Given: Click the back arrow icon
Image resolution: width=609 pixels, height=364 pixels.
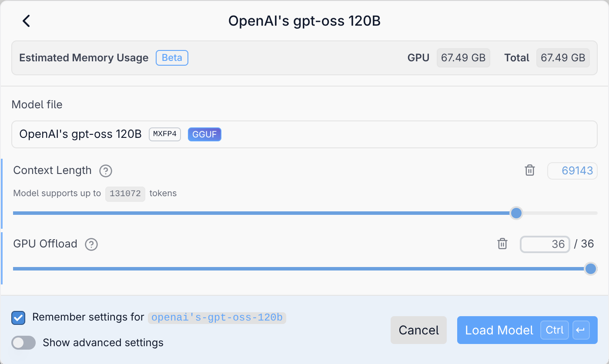Looking at the screenshot, I should point(27,21).
